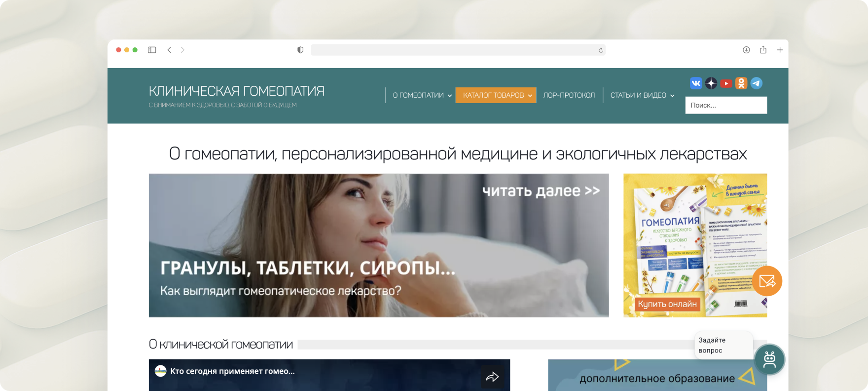The width and height of the screenshot is (868, 391).
Task: Open the ЛОР-ПРОТОКОЛ menu item
Action: (x=569, y=95)
